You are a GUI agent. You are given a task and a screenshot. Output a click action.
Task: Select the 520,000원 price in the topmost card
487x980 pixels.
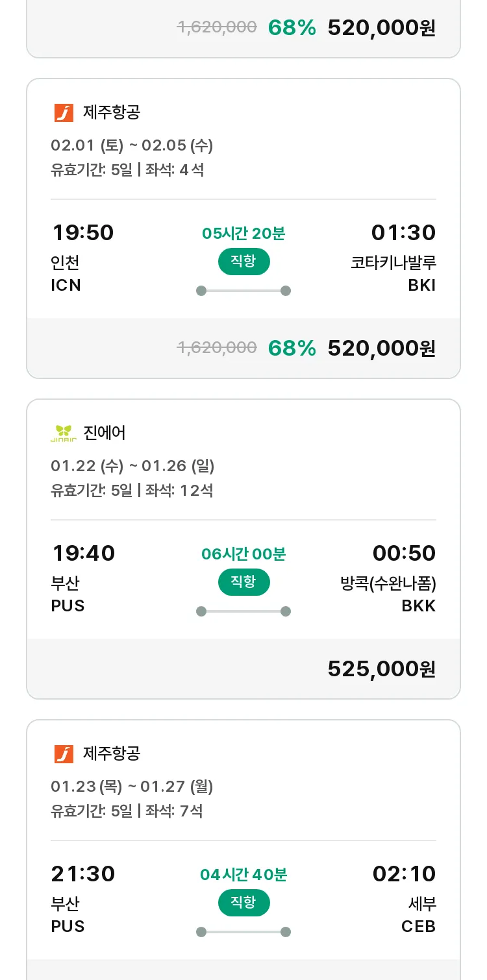click(381, 28)
